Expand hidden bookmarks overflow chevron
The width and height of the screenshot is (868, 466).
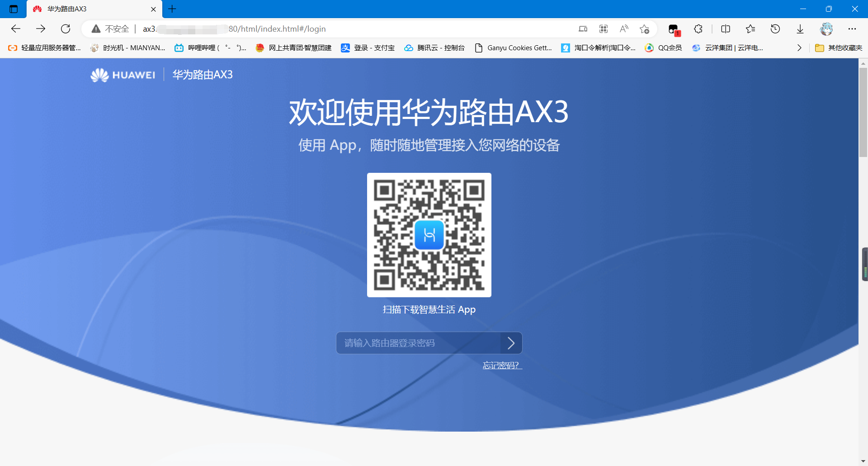799,48
